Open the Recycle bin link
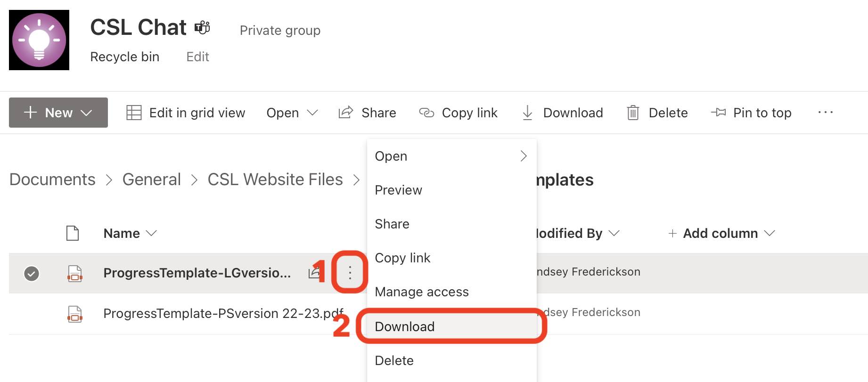The width and height of the screenshot is (868, 382). pyautogui.click(x=125, y=57)
